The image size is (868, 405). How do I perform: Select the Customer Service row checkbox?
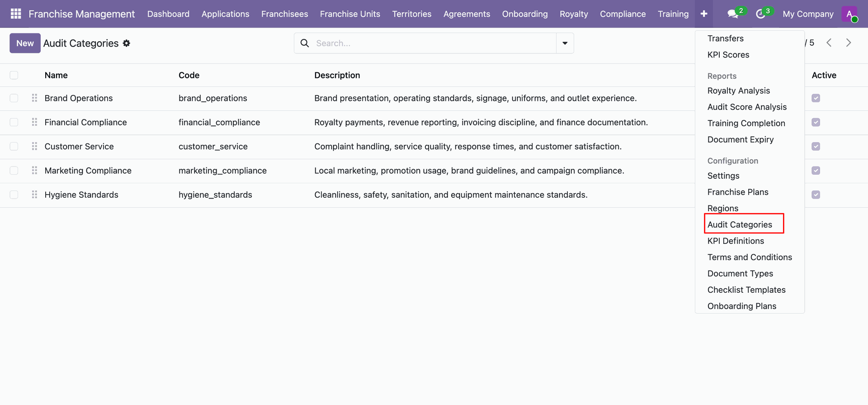pos(14,146)
